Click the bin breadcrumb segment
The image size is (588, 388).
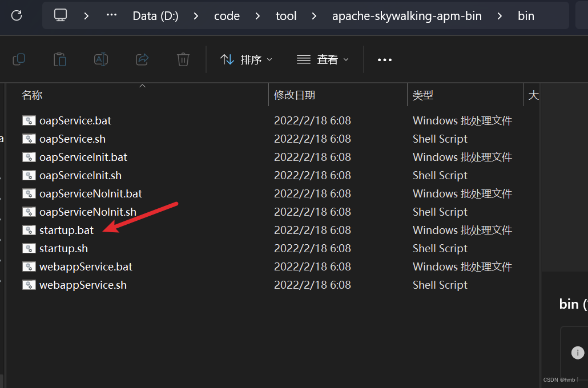pyautogui.click(x=526, y=16)
